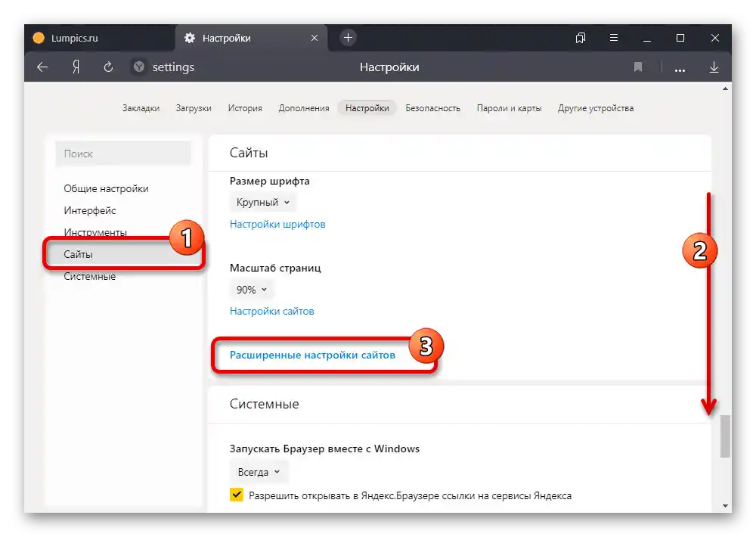Click the Lumpics.ru tab favicon
Viewport: 756px width, 537px height.
39,37
